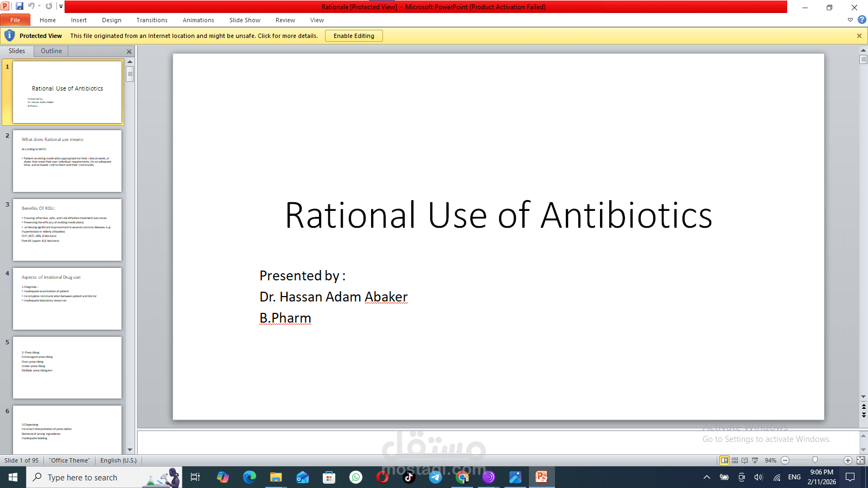
Task: Select slide 2 thumbnail What does Rational use means
Action: (x=67, y=161)
